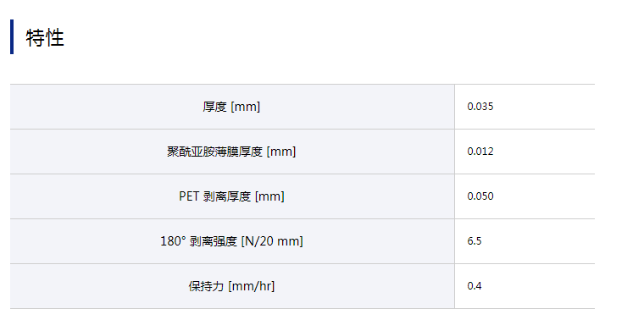The height and width of the screenshot is (331, 644).
Task: Select the 厚度 [mm] row label
Action: 231,107
